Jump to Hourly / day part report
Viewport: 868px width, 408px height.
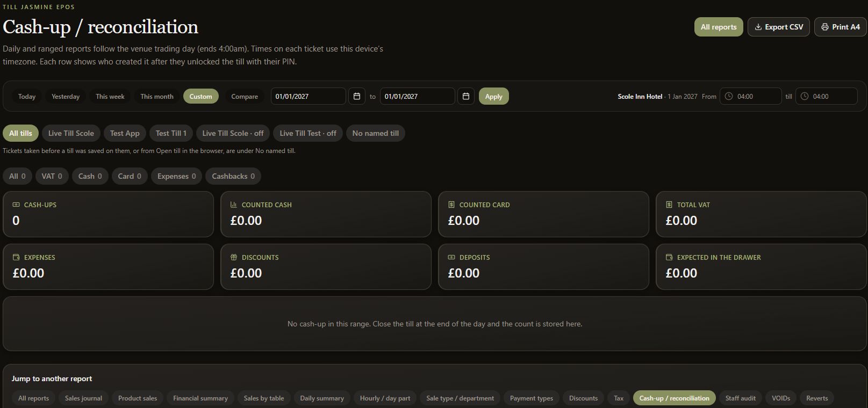coord(385,398)
